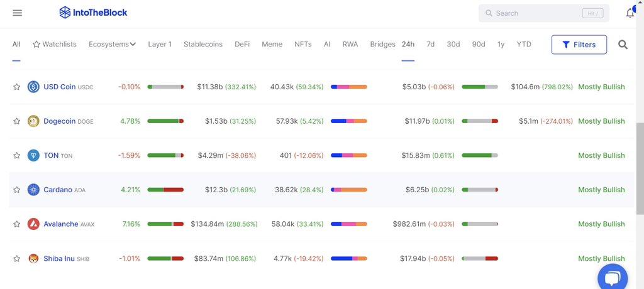Click Cardano's green-red profitability bar
644x289 pixels.
point(165,190)
